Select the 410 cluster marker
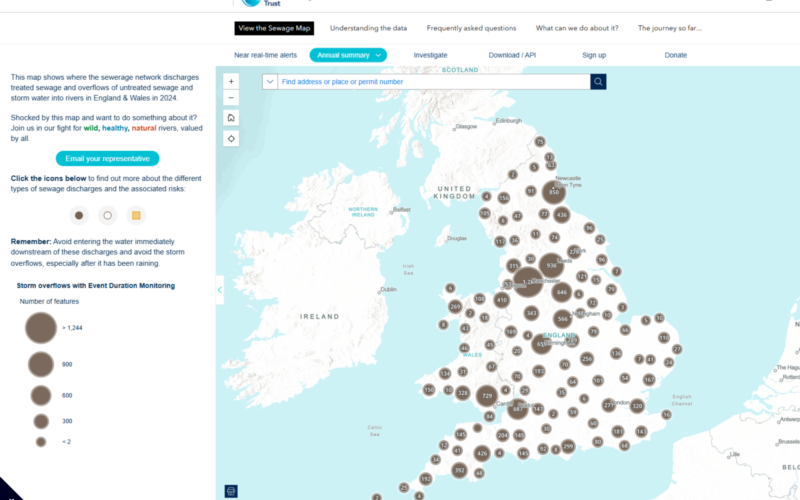The image size is (800, 500). coord(502,300)
